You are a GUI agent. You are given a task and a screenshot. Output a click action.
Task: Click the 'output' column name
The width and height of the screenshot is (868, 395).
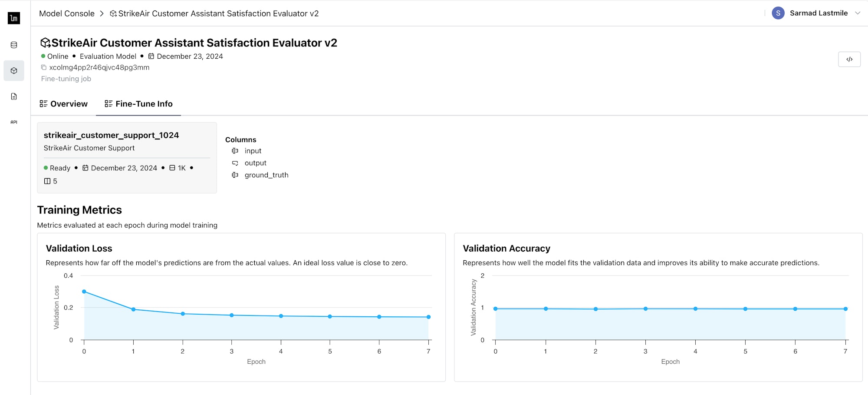[256, 163]
